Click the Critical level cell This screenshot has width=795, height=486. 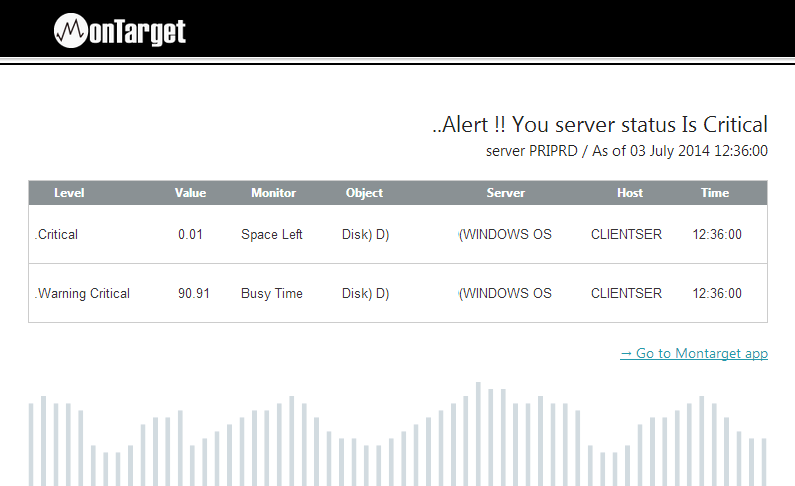(56, 234)
